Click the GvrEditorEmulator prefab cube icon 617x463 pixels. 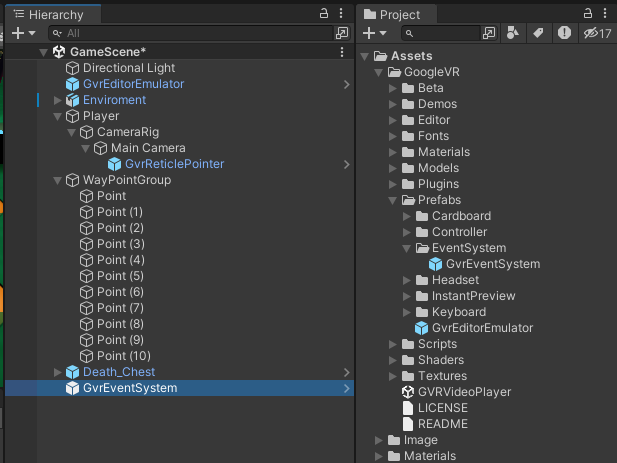72,84
